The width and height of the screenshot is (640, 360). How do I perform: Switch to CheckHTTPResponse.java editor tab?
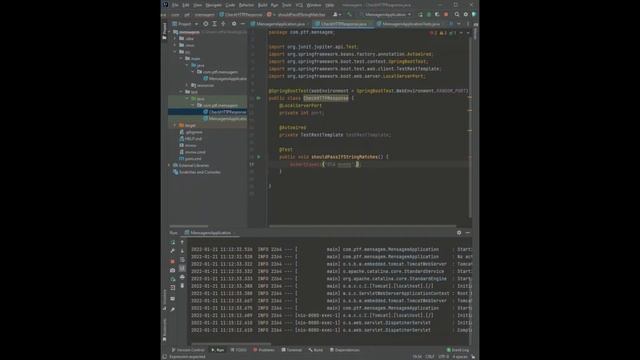pyautogui.click(x=343, y=24)
